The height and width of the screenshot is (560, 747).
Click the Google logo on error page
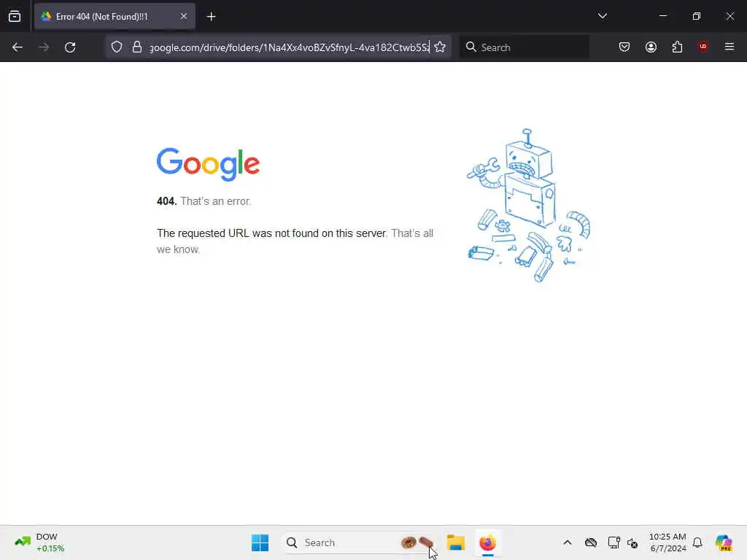[208, 164]
